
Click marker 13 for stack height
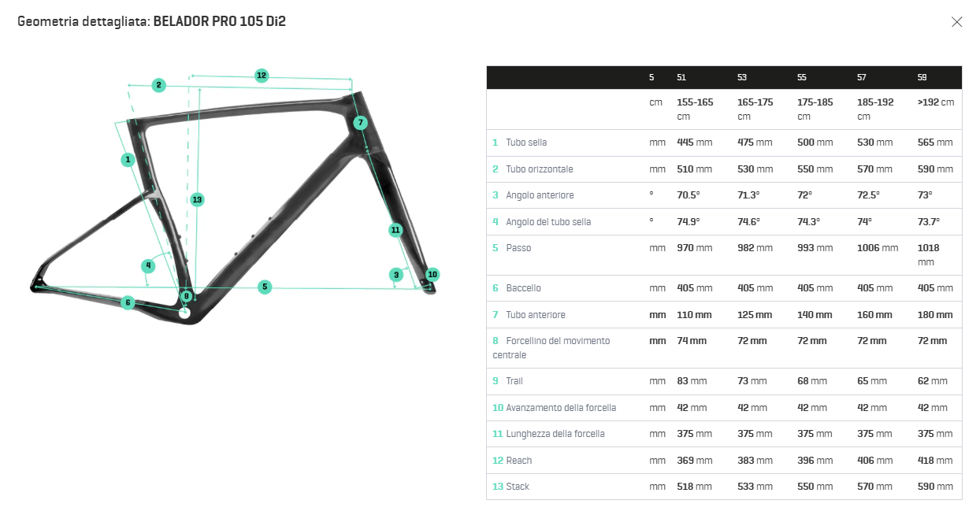(x=197, y=200)
